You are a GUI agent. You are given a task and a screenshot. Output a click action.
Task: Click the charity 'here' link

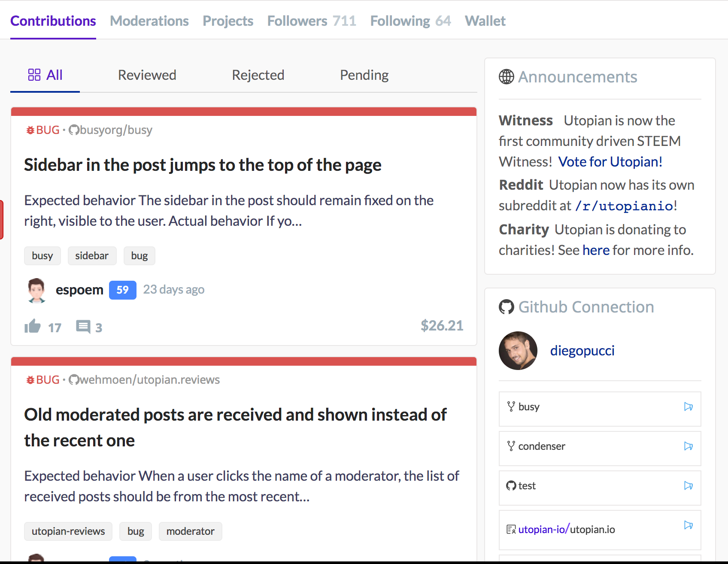pos(596,250)
